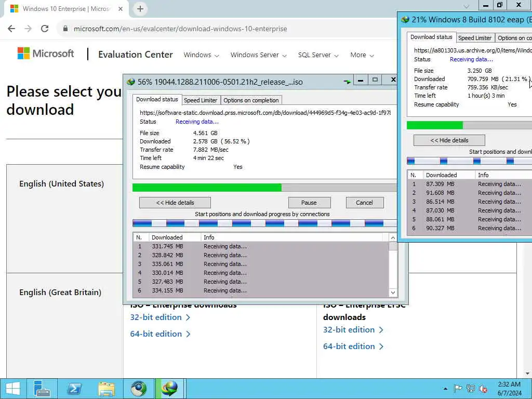Screen dimensions: 532x399
Task: Select connection row 335.061 MB
Action: pos(261,264)
